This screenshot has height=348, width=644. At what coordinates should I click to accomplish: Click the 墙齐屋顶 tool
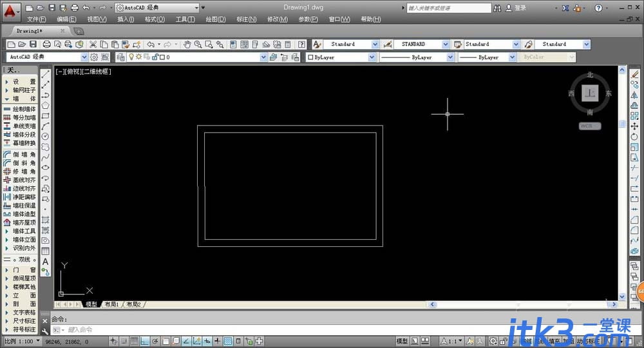[20, 222]
